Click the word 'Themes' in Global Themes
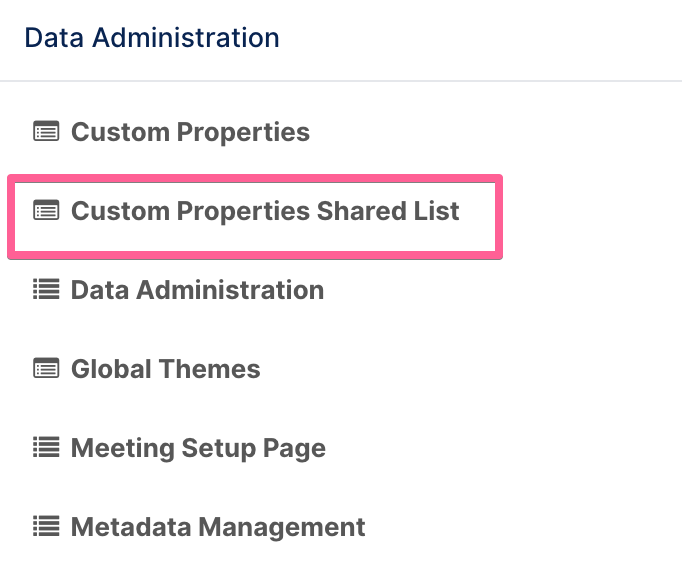The image size is (682, 584). [x=210, y=369]
